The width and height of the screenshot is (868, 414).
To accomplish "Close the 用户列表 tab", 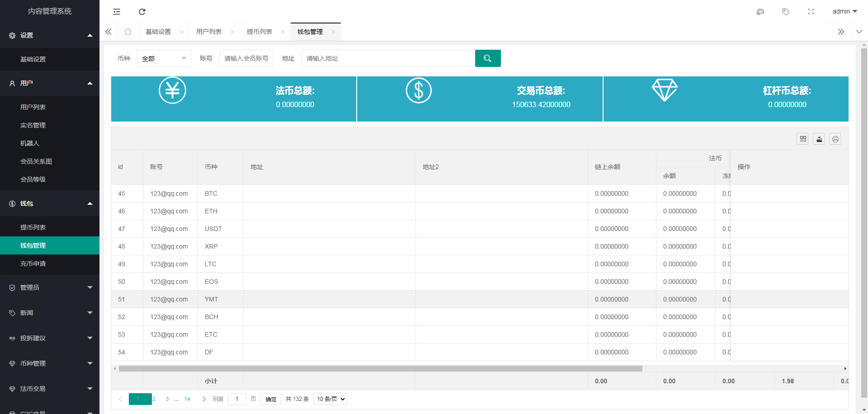I will (x=232, y=32).
